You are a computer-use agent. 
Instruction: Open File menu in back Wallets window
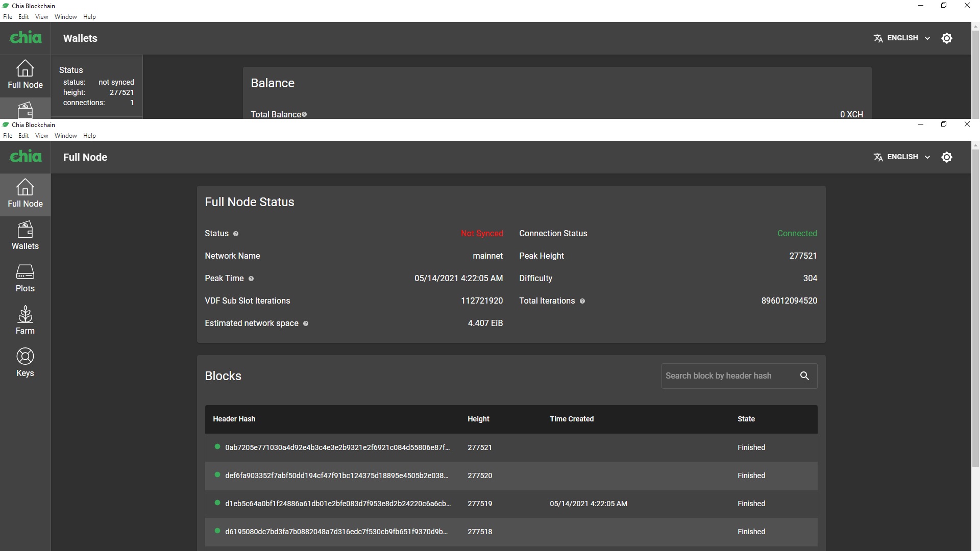click(x=8, y=17)
